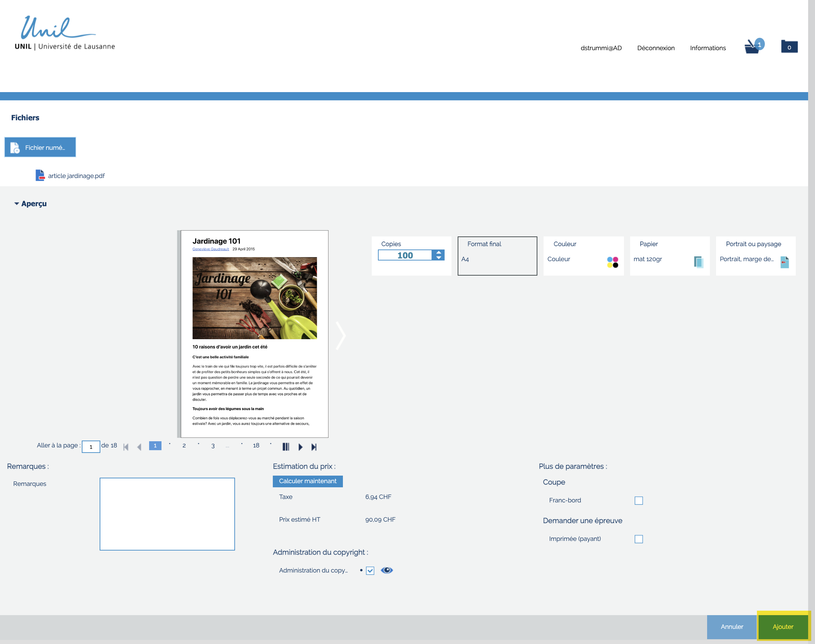Jump to last preview page
Image resolution: width=815 pixels, height=644 pixels.
(x=314, y=447)
